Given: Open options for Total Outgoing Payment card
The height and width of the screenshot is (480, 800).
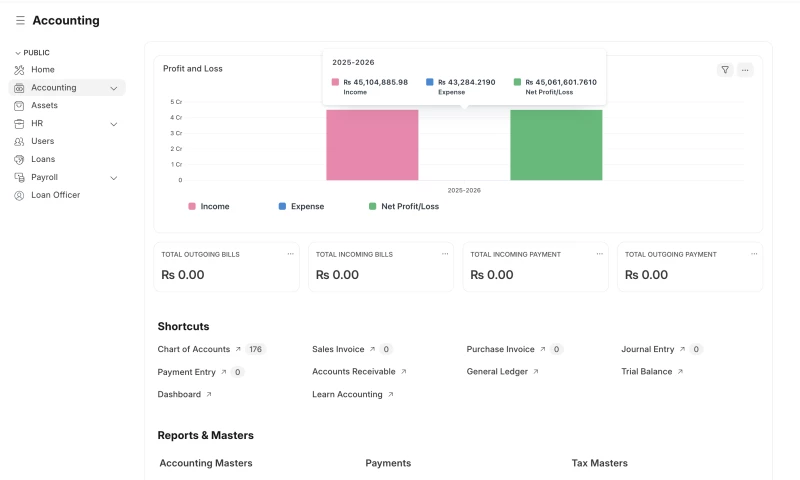Looking at the screenshot, I should pos(754,254).
